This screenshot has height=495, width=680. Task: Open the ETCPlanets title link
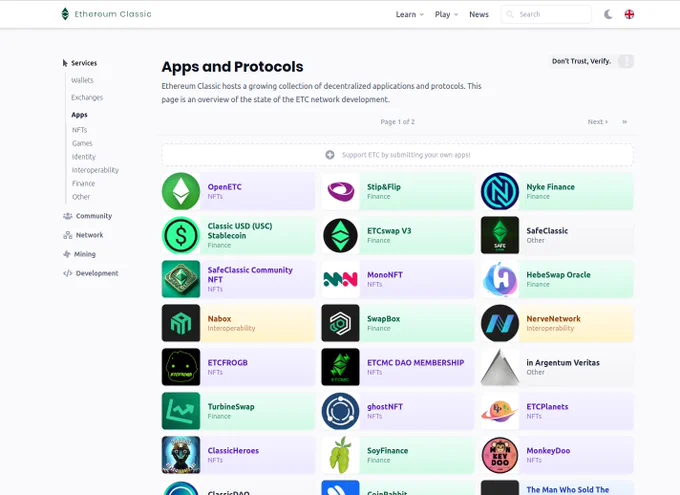(547, 406)
